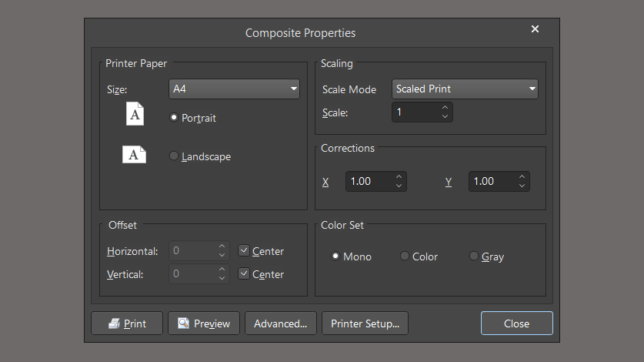644x362 pixels.
Task: Click into the X correction value field
Action: point(368,182)
